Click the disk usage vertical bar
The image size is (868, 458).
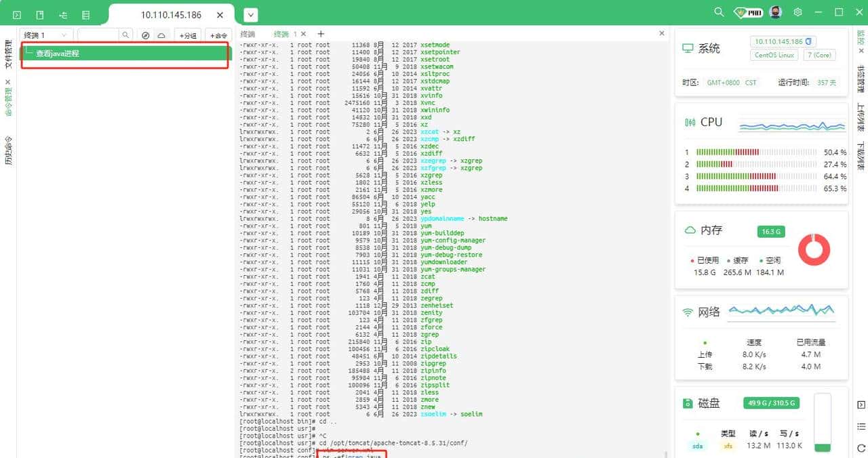coord(823,423)
